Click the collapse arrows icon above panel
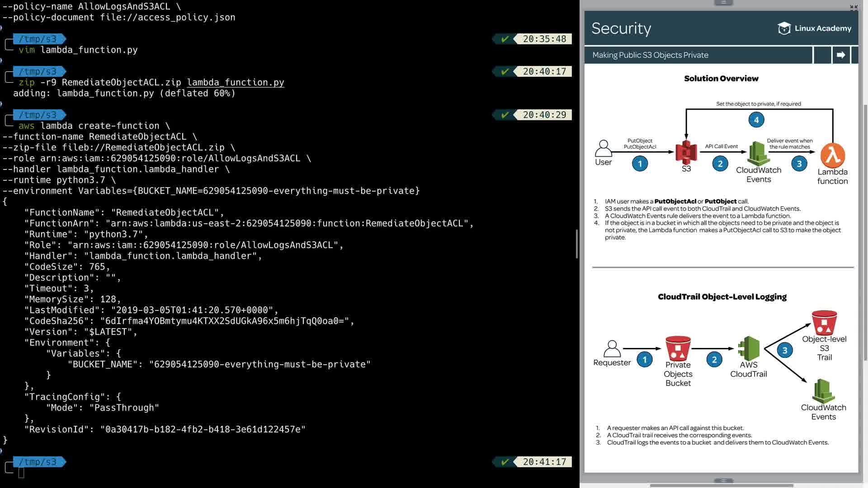The height and width of the screenshot is (488, 868). pos(854,7)
